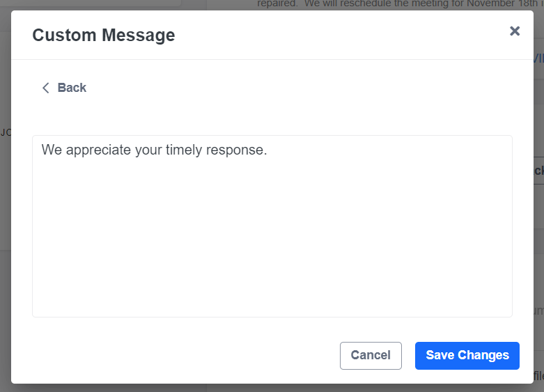Place cursor on the word "appreciate"
544x392 pixels.
[x=98, y=150]
